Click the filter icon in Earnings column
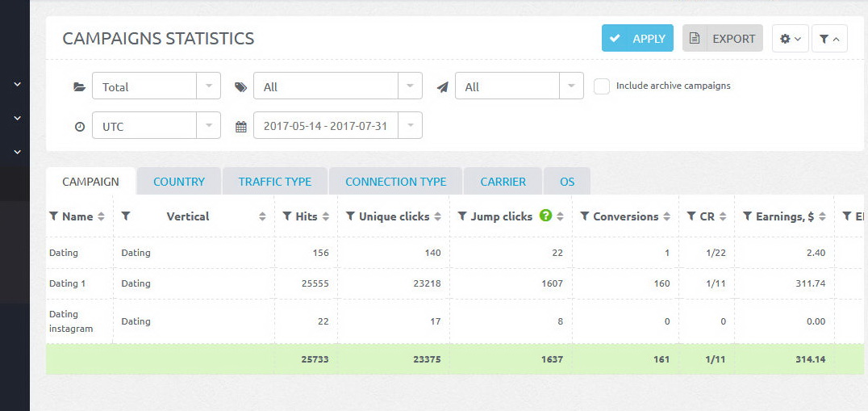The width and height of the screenshot is (868, 411). pyautogui.click(x=747, y=216)
